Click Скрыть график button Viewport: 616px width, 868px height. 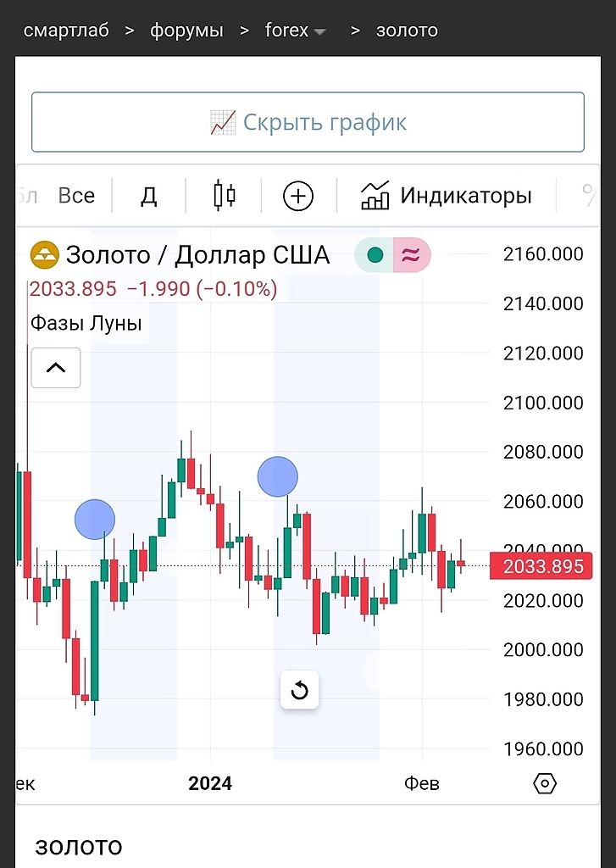(308, 122)
